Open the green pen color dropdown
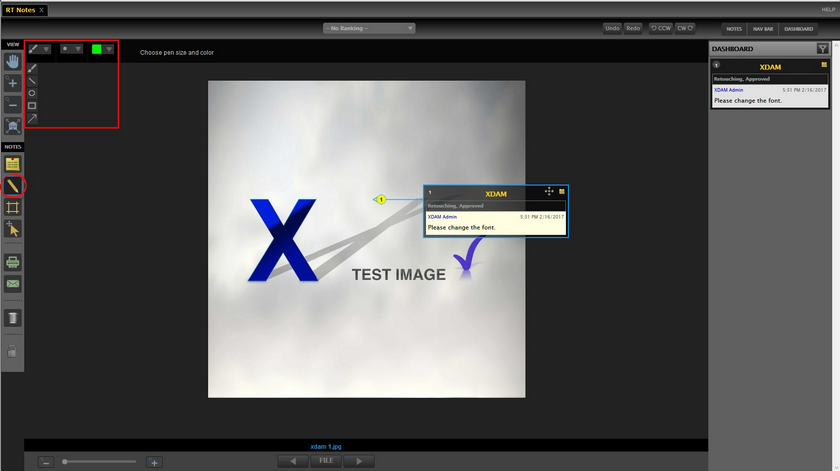The image size is (840, 471). pos(102,48)
